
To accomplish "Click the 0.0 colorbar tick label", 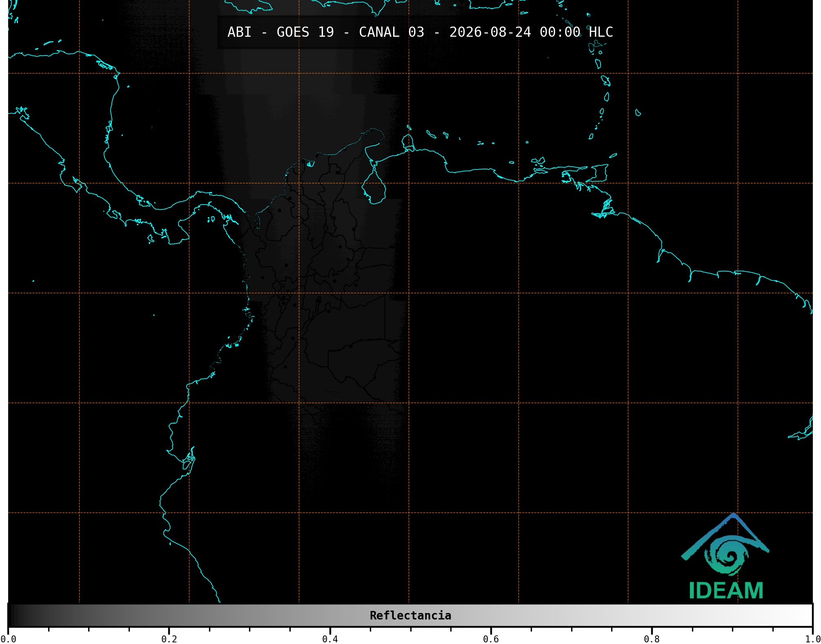I will click(x=8, y=639).
